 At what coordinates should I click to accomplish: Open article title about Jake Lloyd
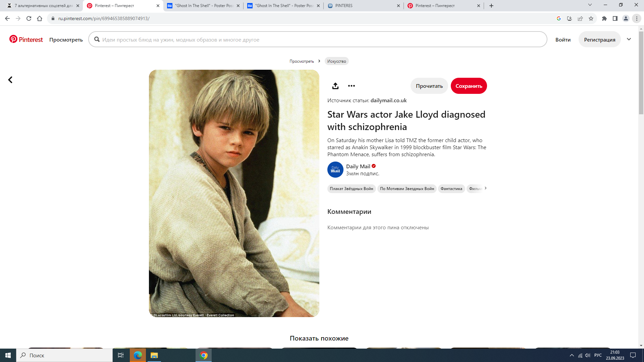(406, 121)
